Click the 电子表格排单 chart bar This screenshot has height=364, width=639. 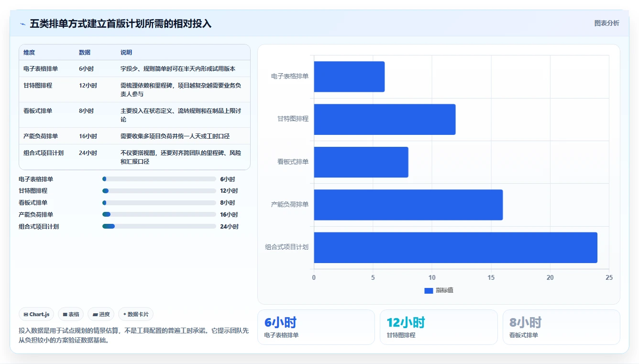(349, 77)
